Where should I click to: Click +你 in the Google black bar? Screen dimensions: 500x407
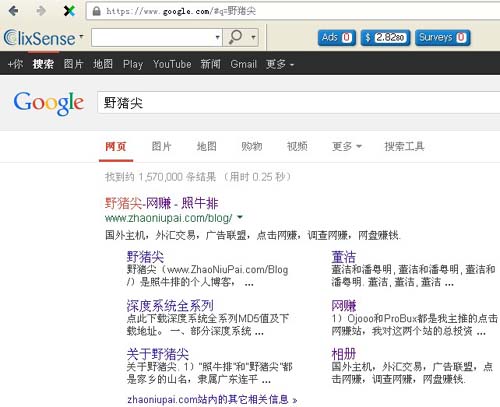15,64
